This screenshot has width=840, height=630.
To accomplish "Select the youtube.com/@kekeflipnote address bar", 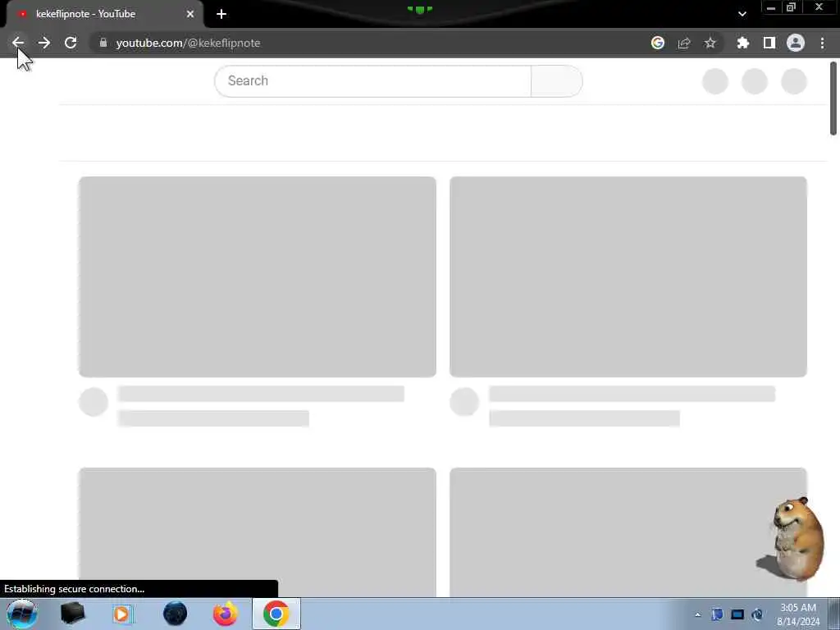I will click(x=370, y=43).
